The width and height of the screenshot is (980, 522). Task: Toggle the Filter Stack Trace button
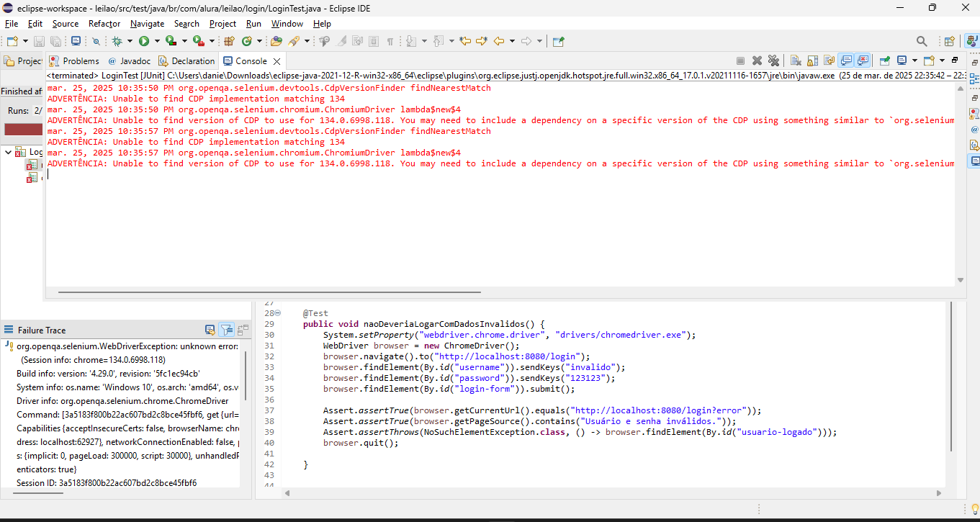(226, 330)
